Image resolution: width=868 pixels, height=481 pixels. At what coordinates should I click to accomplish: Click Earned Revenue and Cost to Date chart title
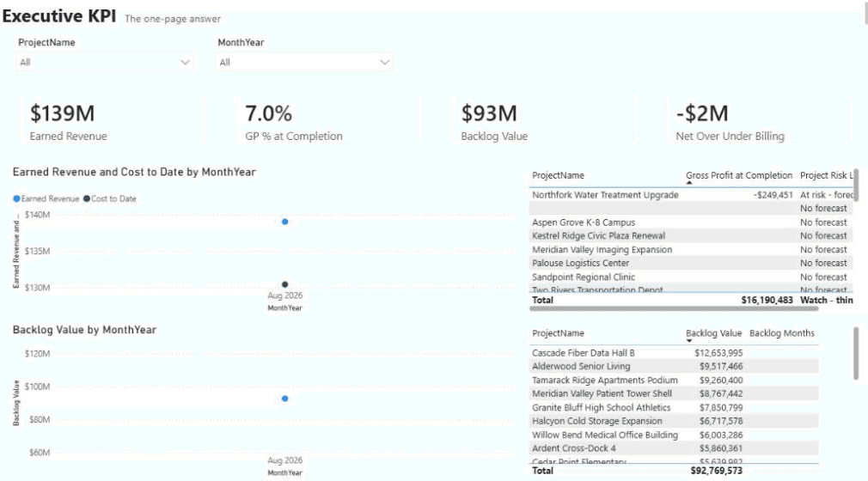tap(135, 172)
